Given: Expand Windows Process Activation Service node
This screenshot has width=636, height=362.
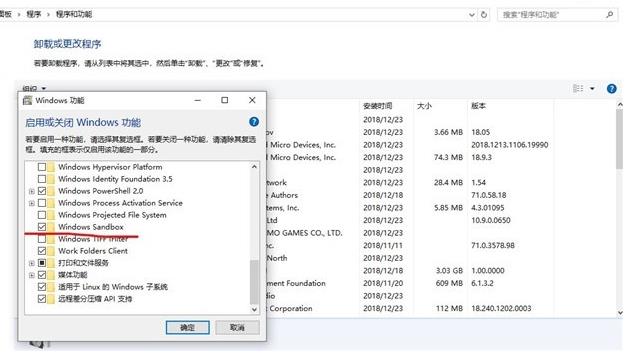Looking at the screenshot, I should coord(32,203).
